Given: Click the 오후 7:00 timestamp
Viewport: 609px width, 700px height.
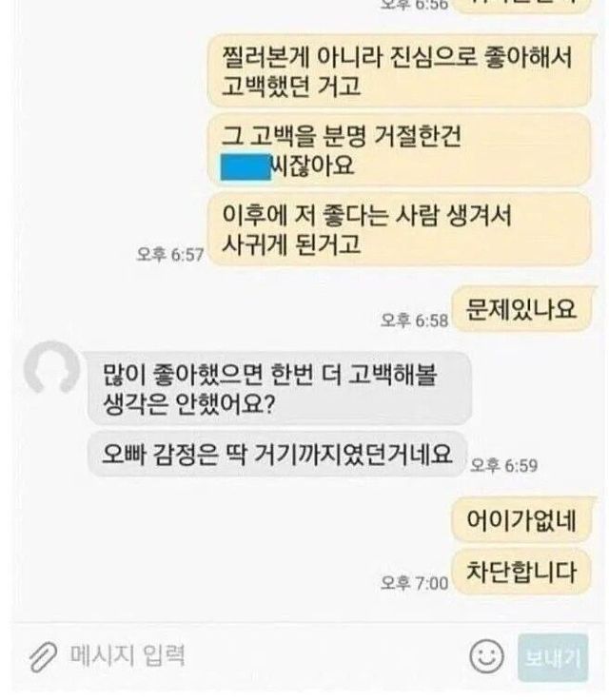Looking at the screenshot, I should 414,583.
